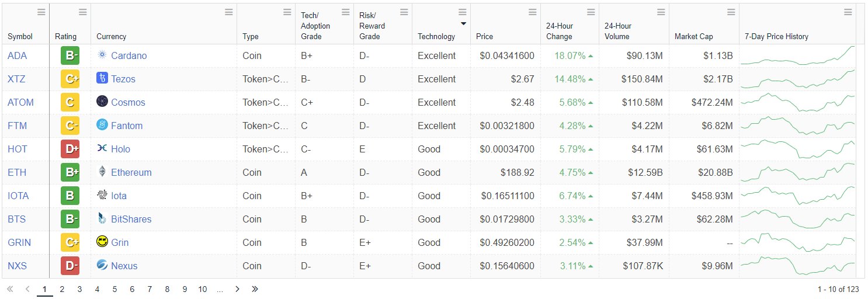Go to the previous page arrow

[x=27, y=288]
